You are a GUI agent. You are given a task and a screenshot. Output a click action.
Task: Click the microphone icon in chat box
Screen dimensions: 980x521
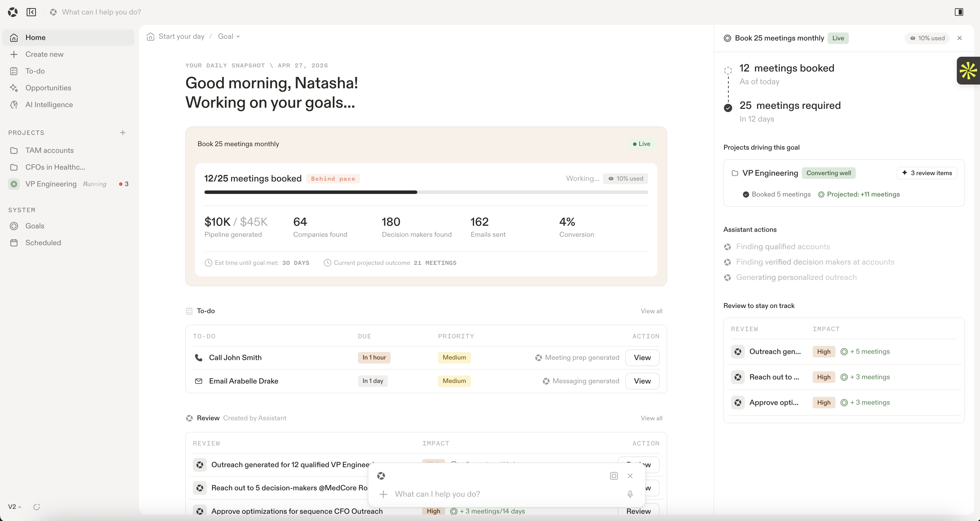pyautogui.click(x=630, y=494)
